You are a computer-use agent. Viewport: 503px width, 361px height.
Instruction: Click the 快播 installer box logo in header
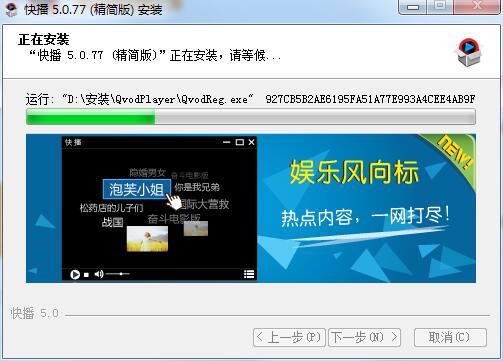click(469, 52)
